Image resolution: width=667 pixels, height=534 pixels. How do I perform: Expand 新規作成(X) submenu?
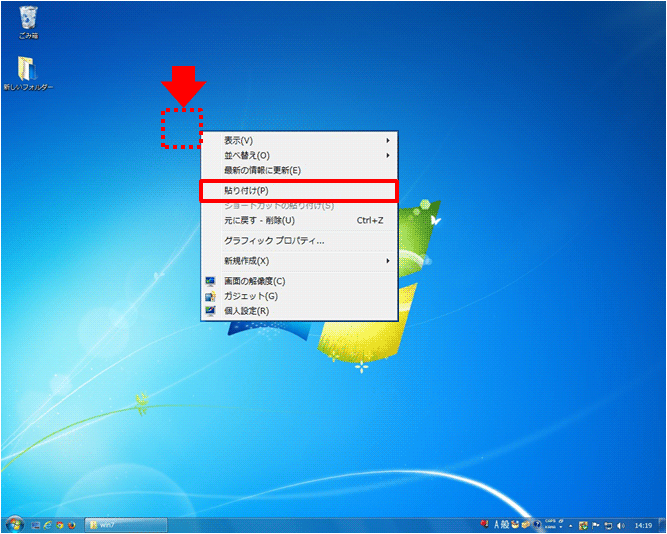(x=299, y=261)
